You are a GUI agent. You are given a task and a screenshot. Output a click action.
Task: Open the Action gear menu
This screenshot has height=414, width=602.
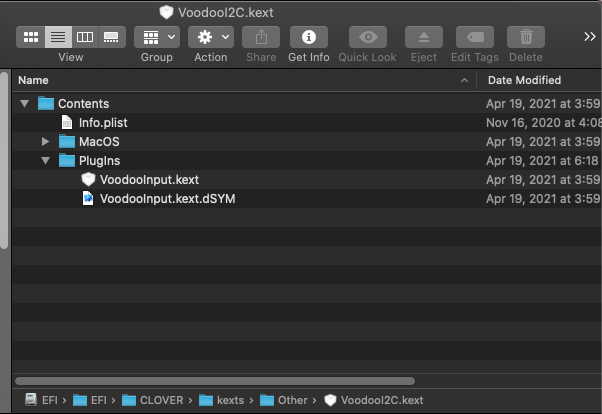click(x=211, y=37)
